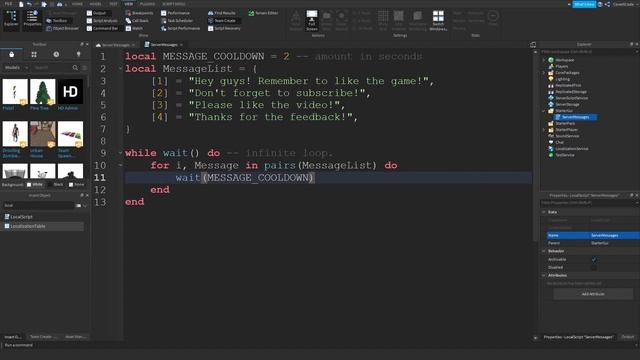
Task: Click the HD Admin model thumbnail
Action: 70,92
